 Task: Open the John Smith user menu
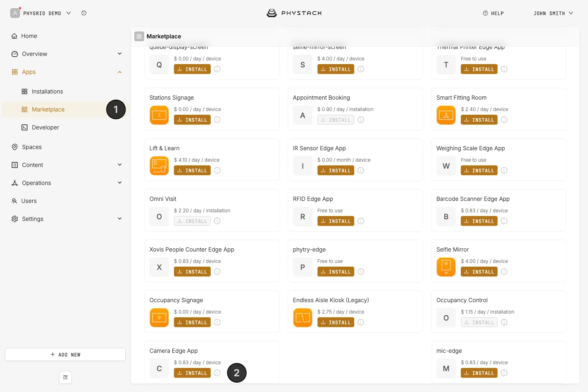coord(553,13)
